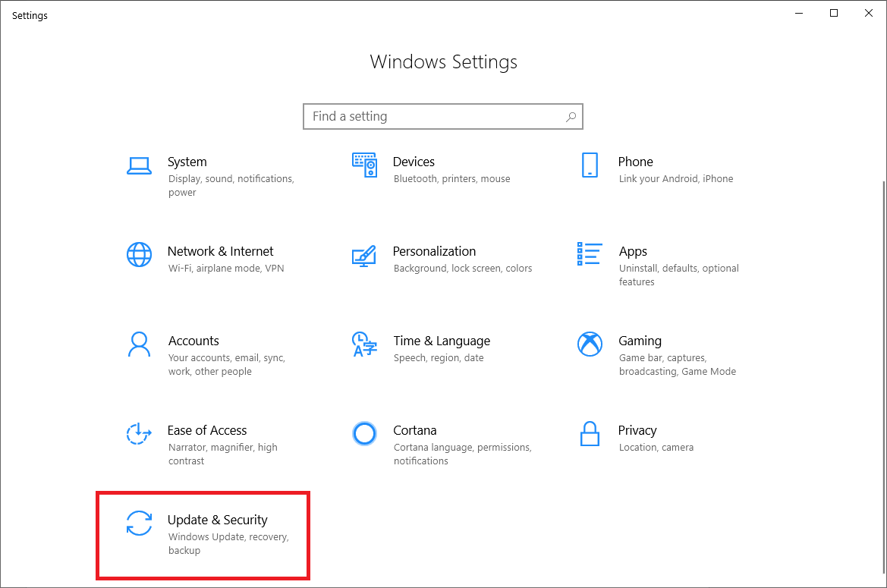Go to Personalization title
887x588 pixels.
[x=434, y=251]
